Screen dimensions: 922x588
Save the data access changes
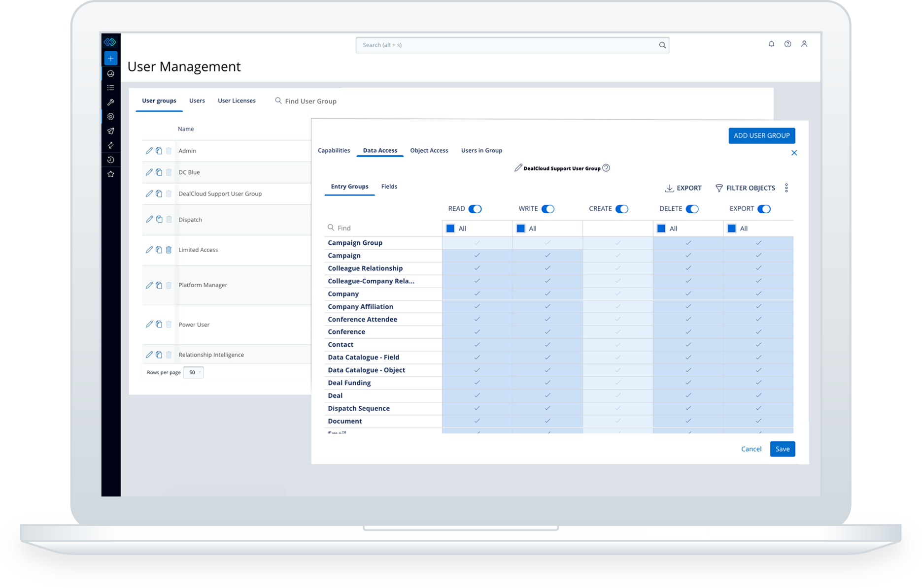click(782, 449)
